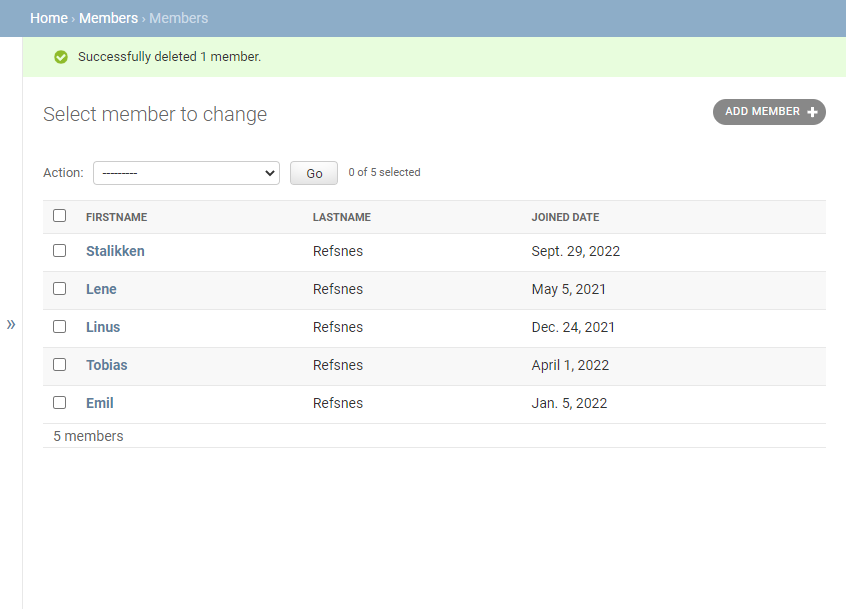Check the box for Stalikken
The width and height of the screenshot is (846, 609).
(x=59, y=251)
